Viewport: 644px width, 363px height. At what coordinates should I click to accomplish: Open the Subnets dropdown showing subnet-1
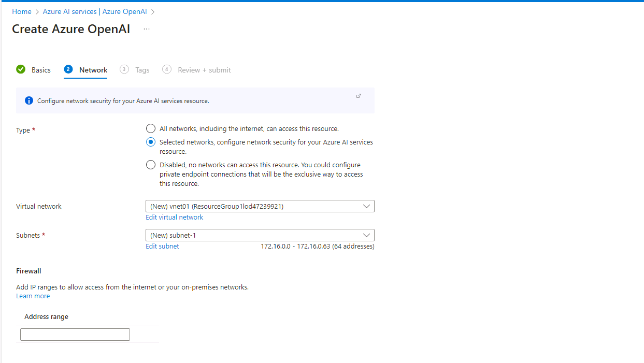click(x=260, y=235)
